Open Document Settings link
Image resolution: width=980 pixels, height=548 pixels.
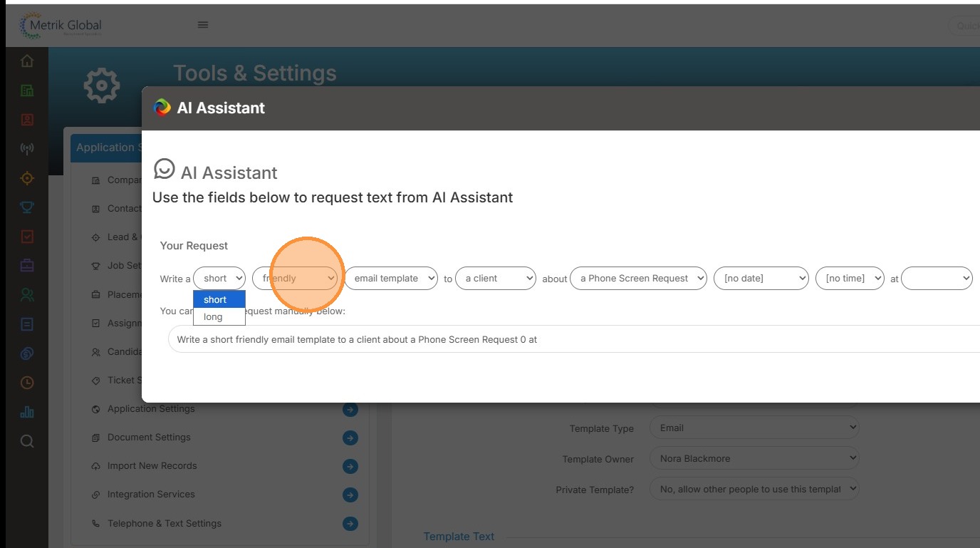tap(149, 438)
